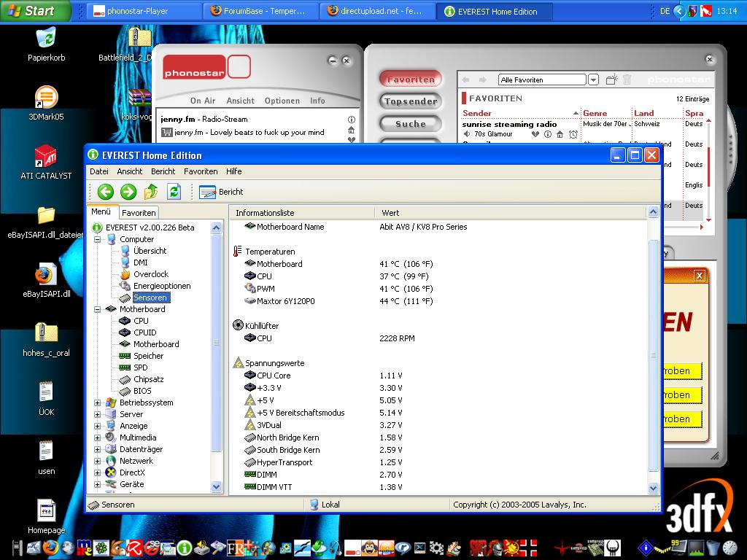Select EVEREST v2.00.226 Beta root node
This screenshot has height=560, width=747.
point(150,227)
